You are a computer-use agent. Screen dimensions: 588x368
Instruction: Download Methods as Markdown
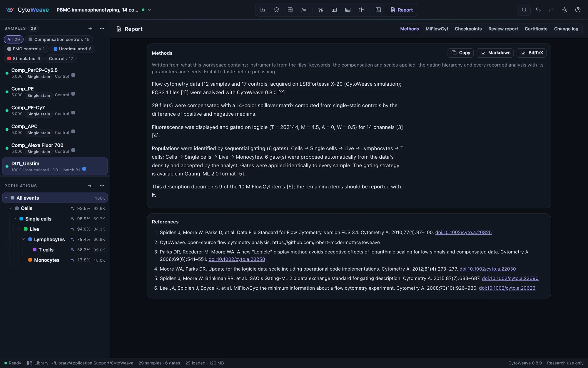pos(495,53)
